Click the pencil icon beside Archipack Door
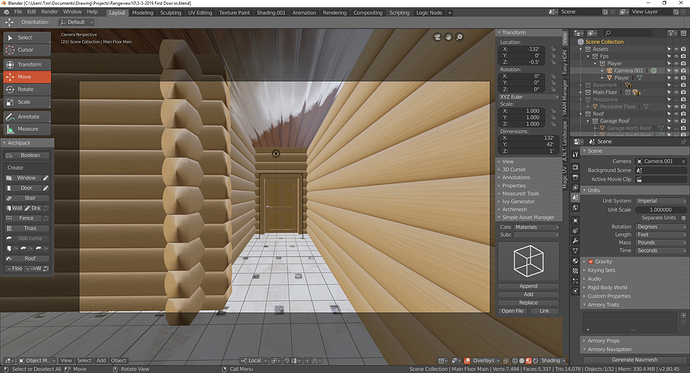 pyautogui.click(x=45, y=188)
